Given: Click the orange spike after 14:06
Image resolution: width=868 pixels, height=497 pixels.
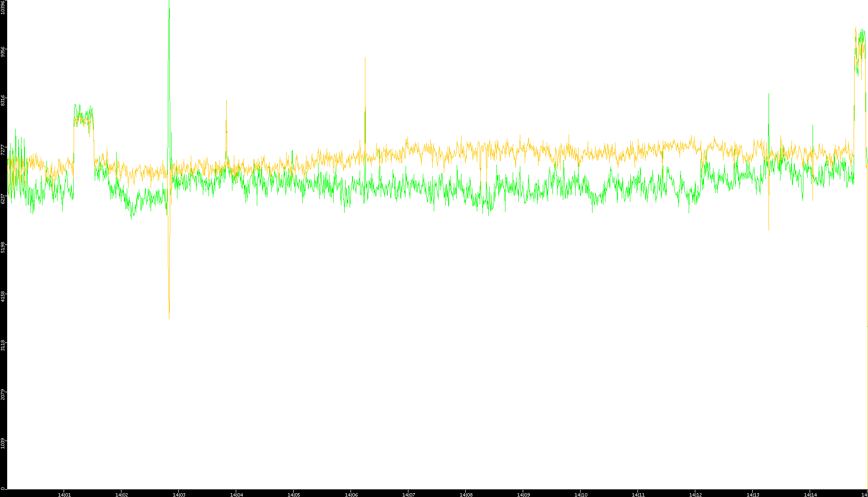Looking at the screenshot, I should click(x=365, y=124).
